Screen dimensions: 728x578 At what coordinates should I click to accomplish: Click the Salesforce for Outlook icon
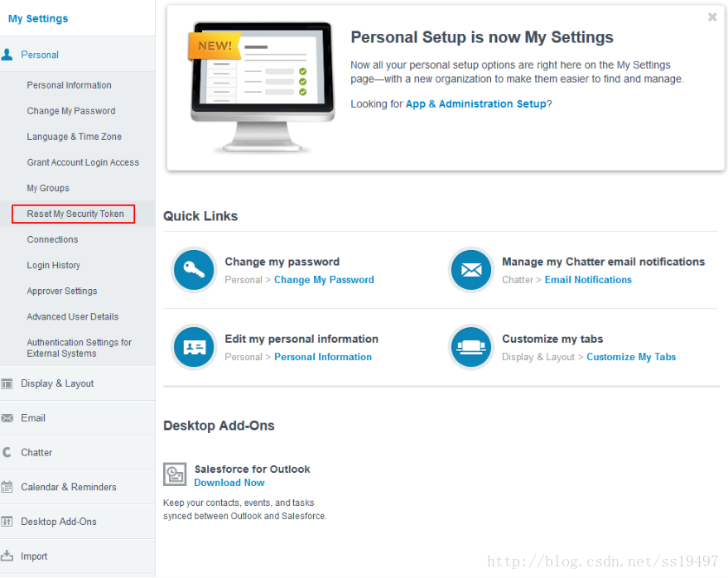[175, 474]
